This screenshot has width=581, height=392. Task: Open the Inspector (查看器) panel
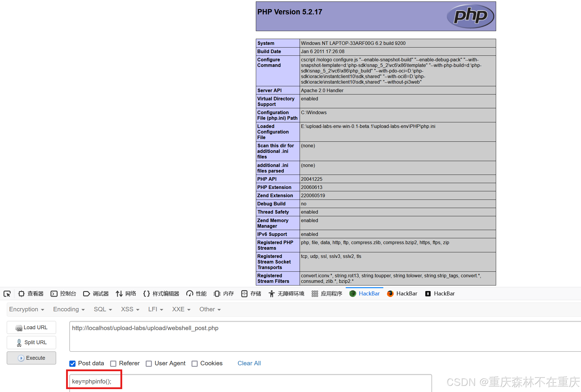[x=31, y=294]
